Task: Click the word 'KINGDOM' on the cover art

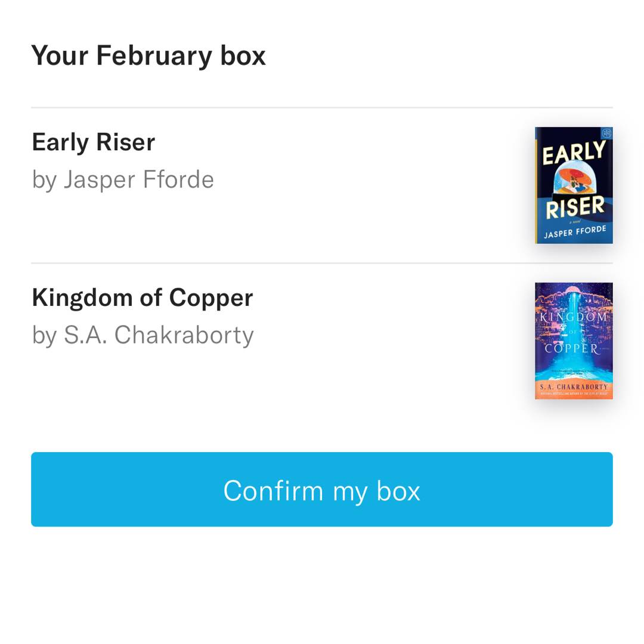Action: 574,317
